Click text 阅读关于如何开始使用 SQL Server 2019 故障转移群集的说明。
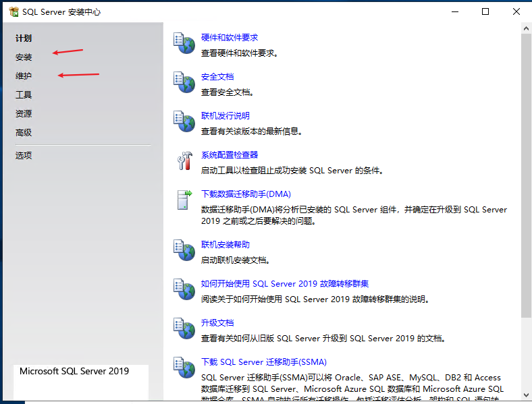Viewport: 532px width, 404px height. point(315,299)
